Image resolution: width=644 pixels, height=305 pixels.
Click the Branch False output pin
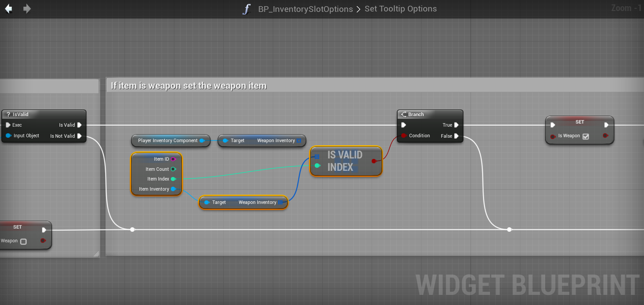click(x=456, y=136)
